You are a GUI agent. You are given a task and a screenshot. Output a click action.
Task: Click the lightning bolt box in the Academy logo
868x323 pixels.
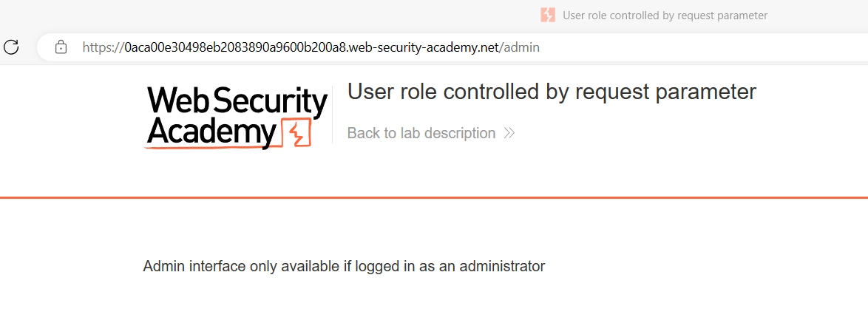tap(297, 133)
